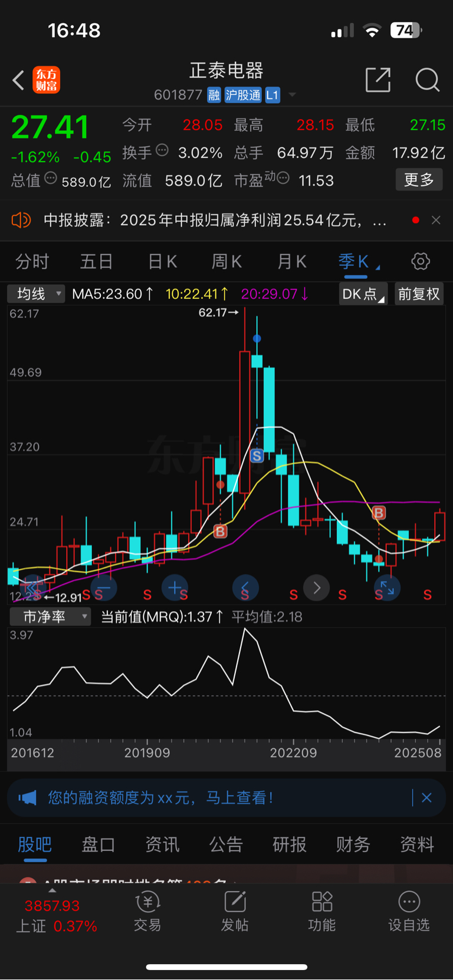This screenshot has height=980, width=453.
Task: Tap the announcement speaker icon
Action: tap(21, 220)
